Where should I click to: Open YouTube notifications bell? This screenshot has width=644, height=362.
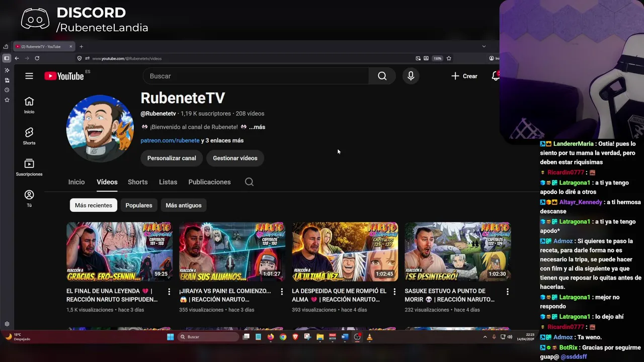point(495,76)
